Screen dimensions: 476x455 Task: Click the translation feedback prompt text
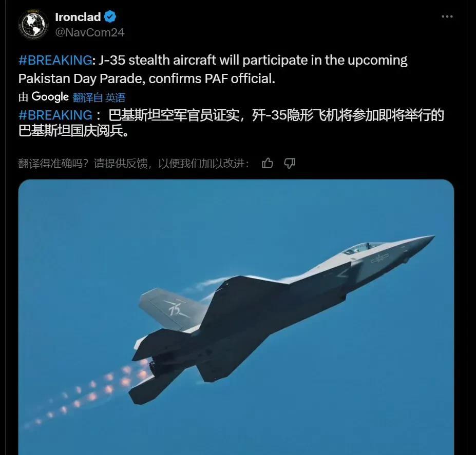134,164
